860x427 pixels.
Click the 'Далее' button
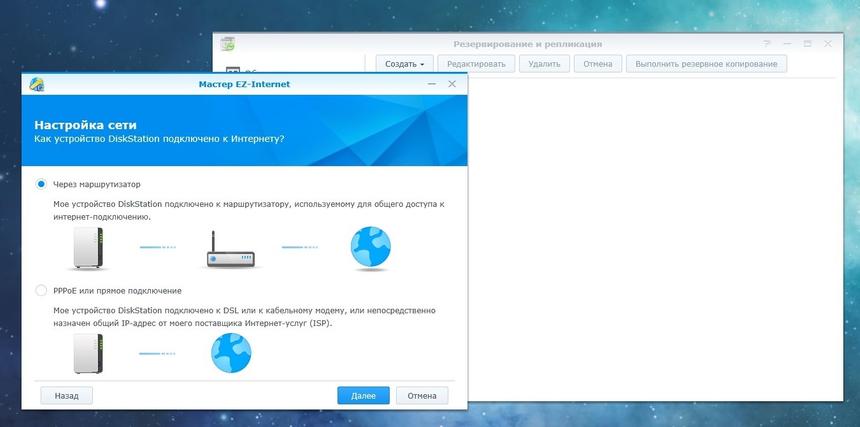tap(363, 395)
